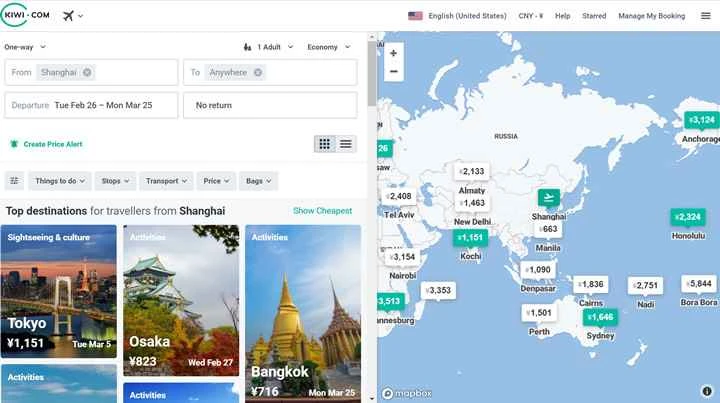Expand the One-way trip type dropdown

click(x=25, y=47)
